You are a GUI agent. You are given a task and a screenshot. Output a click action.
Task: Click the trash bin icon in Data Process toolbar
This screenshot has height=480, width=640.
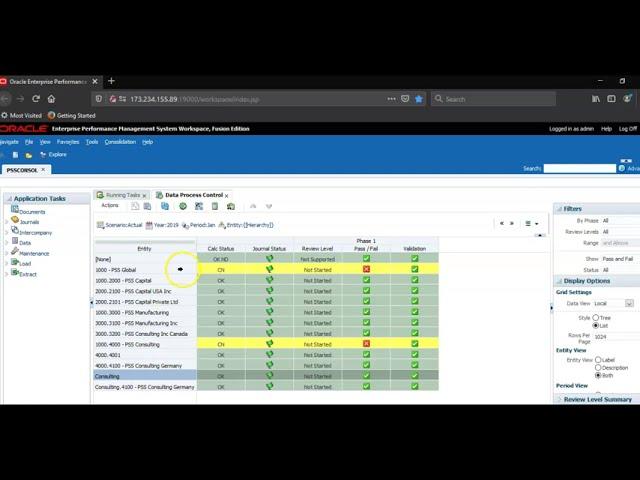coord(215,206)
